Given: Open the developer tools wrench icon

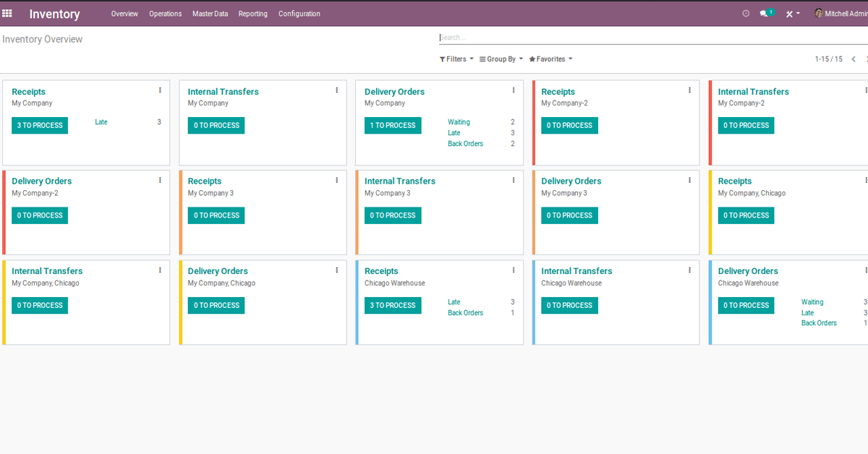Looking at the screenshot, I should click(788, 13).
